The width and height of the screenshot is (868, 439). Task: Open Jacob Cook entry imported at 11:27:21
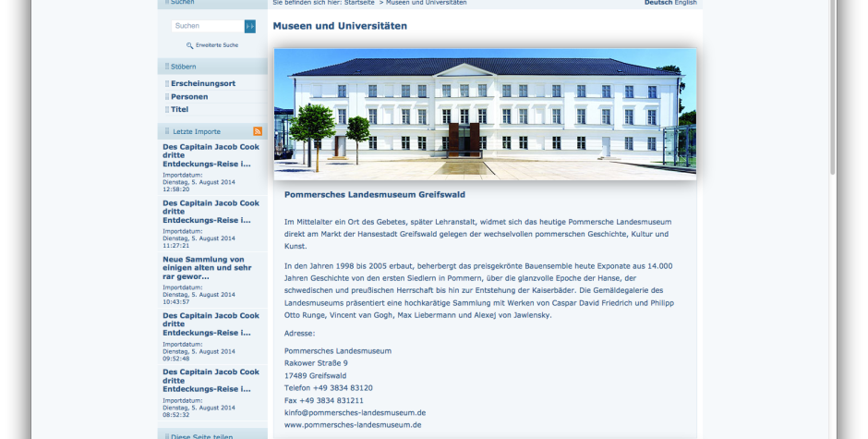click(x=211, y=212)
